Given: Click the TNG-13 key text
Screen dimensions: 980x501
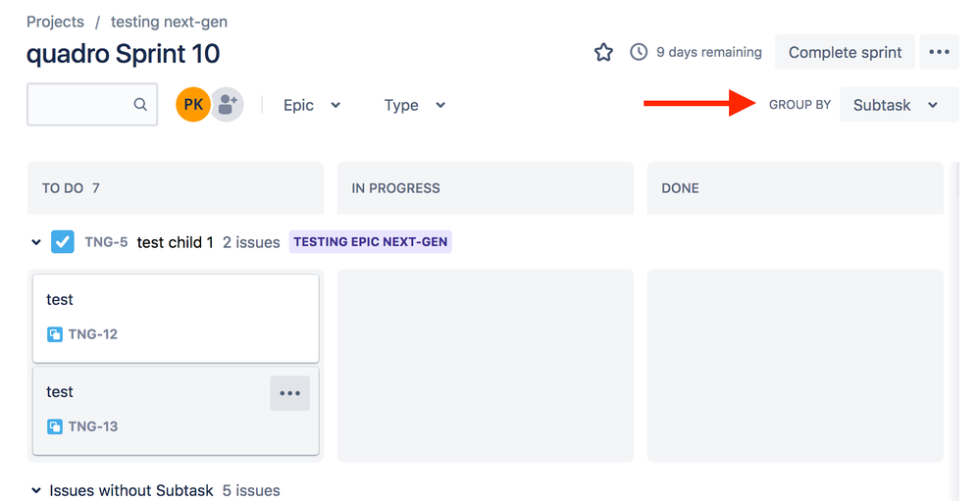Looking at the screenshot, I should coord(92,426).
